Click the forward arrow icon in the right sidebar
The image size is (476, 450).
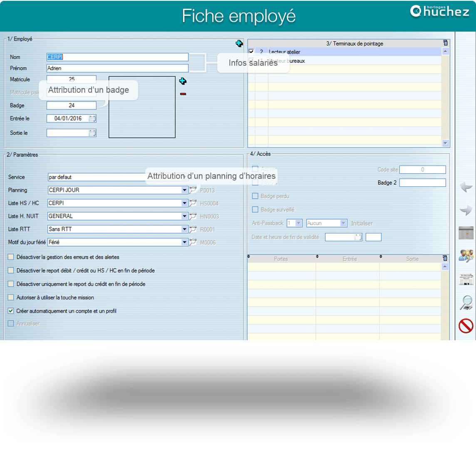click(466, 210)
